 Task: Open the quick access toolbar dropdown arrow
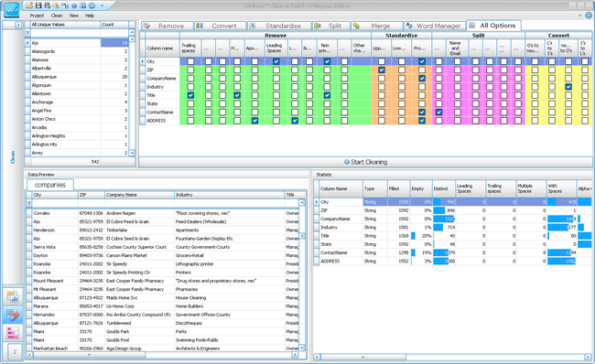click(x=102, y=5)
